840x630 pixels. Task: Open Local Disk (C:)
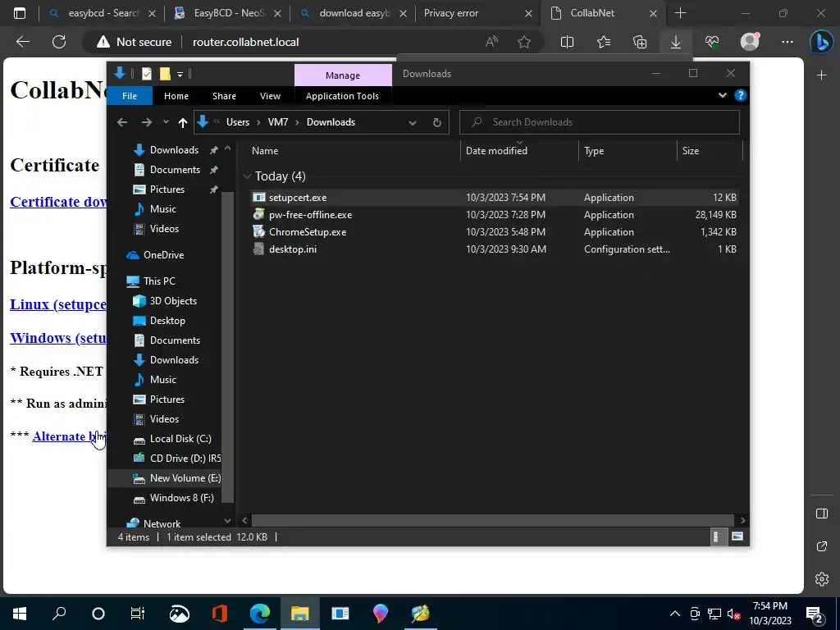pos(180,439)
